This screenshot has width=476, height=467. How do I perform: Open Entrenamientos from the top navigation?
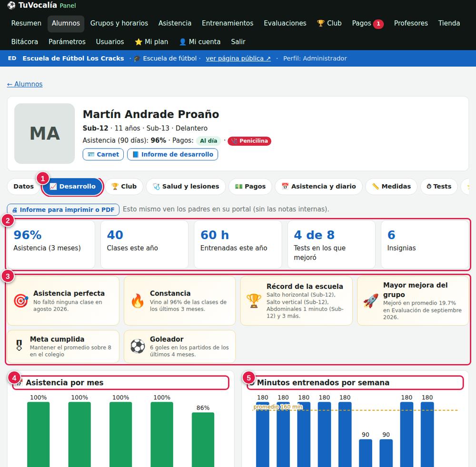pyautogui.click(x=228, y=23)
